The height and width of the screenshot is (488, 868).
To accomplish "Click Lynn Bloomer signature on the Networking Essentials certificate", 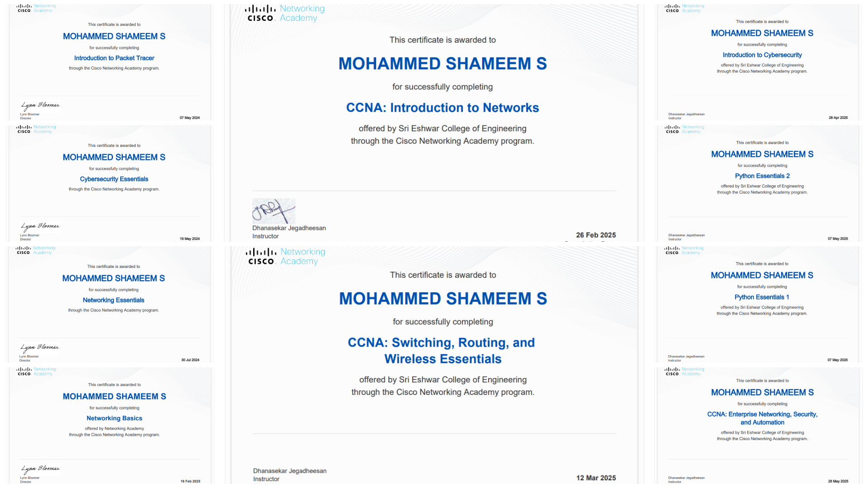I will [39, 348].
